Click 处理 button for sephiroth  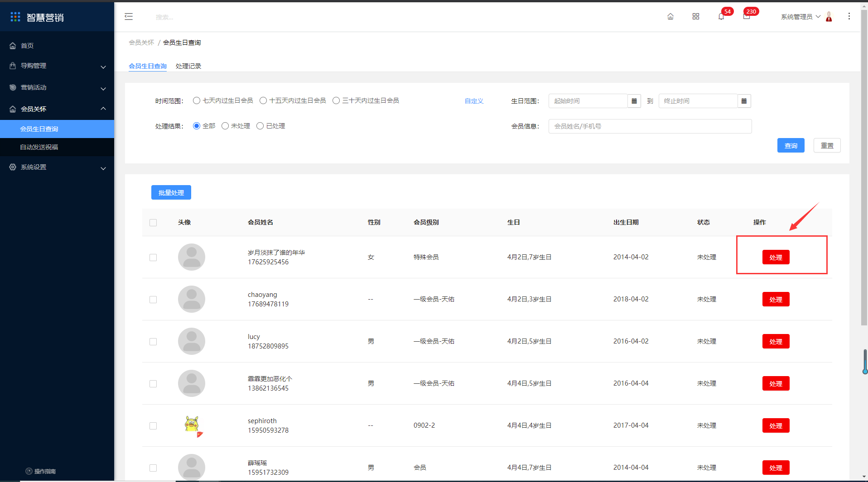pyautogui.click(x=776, y=425)
